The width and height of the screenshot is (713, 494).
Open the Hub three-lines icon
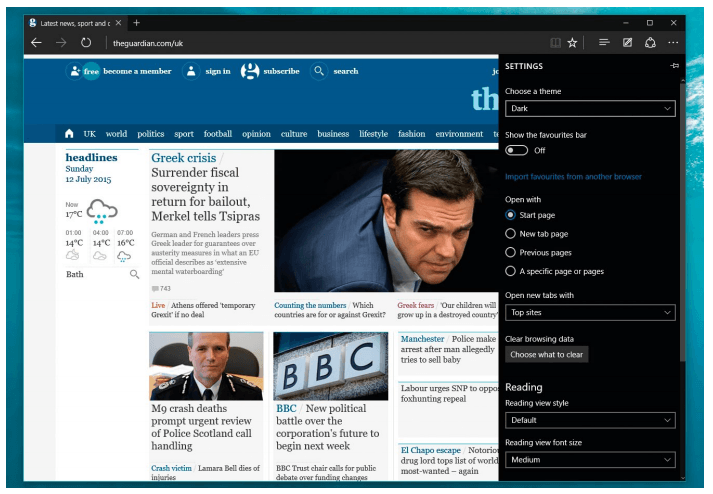[604, 42]
